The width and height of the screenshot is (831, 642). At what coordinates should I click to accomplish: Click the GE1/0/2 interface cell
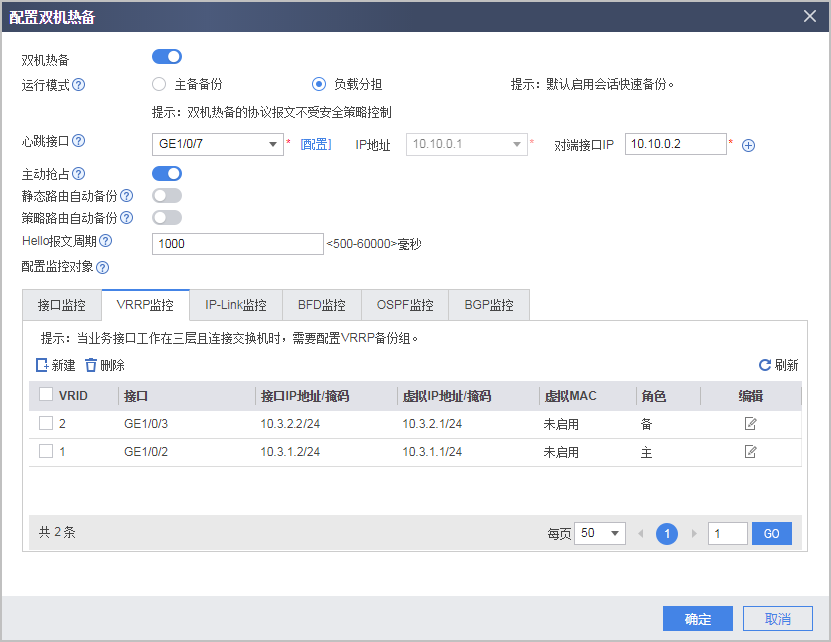point(146,452)
